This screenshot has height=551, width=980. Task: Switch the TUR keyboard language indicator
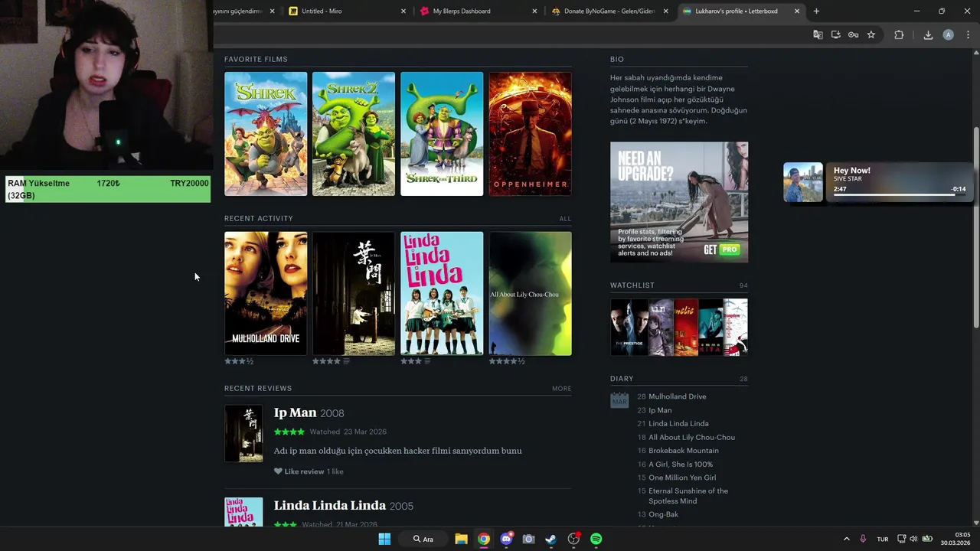coord(883,539)
